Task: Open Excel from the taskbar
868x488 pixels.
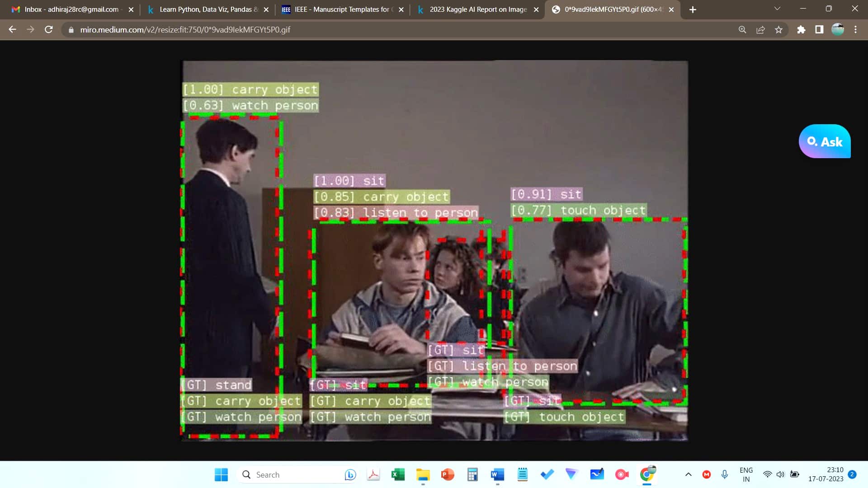Action: click(398, 474)
